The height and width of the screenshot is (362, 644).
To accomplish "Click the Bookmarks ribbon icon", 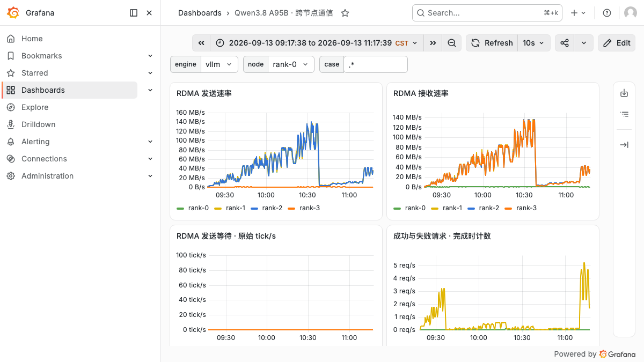I will [11, 56].
